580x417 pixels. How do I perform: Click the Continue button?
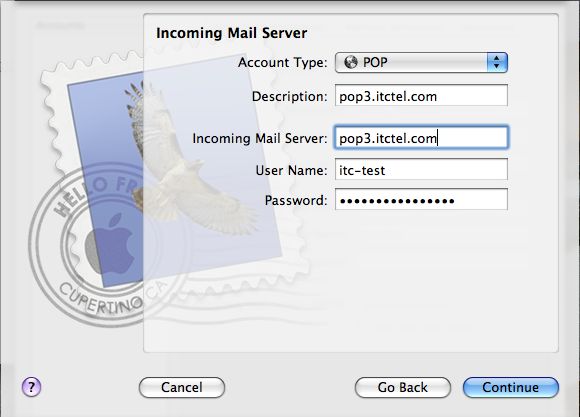coord(511,387)
